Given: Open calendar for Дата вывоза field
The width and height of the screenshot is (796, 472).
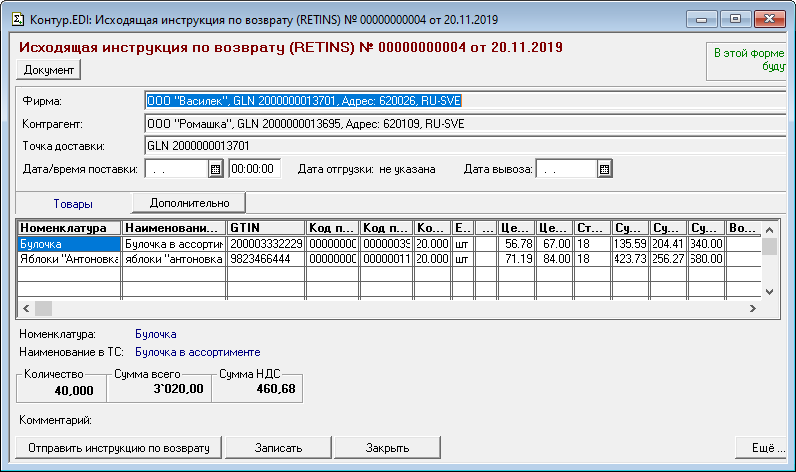Looking at the screenshot, I should click(x=604, y=169).
